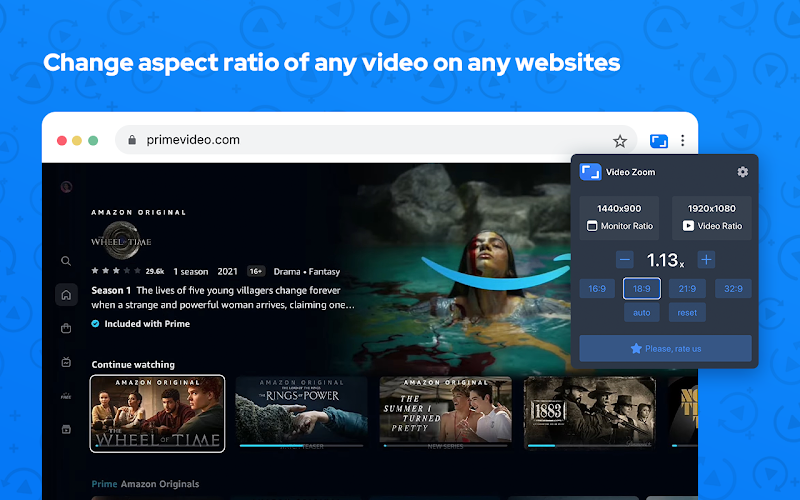This screenshot has width=800, height=500.
Task: Go to Home in Prime sidebar
Action: pyautogui.click(x=66, y=295)
